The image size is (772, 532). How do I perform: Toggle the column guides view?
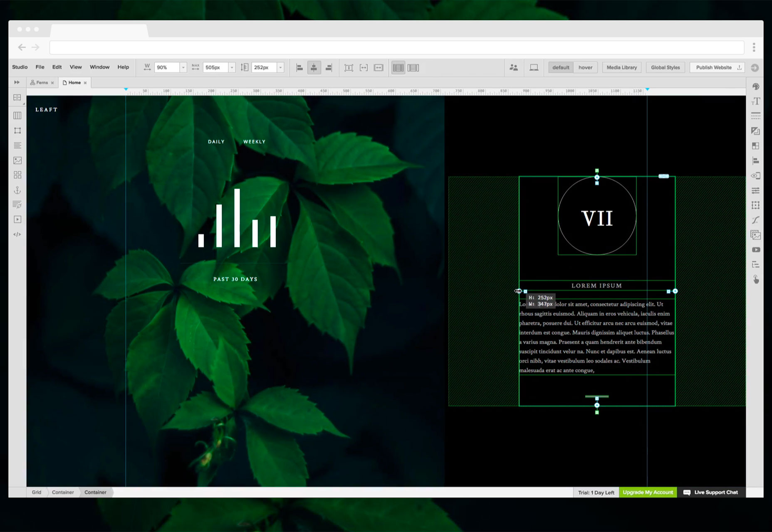click(x=398, y=67)
